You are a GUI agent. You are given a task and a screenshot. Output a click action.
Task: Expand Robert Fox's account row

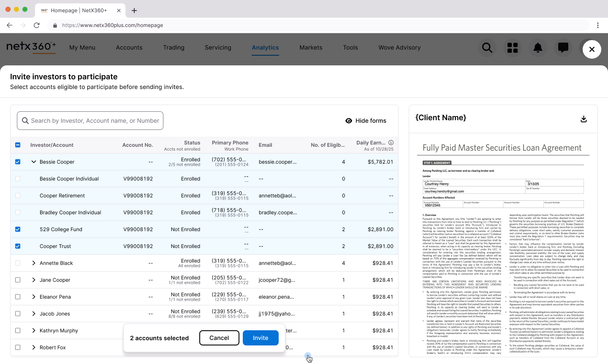click(34, 347)
